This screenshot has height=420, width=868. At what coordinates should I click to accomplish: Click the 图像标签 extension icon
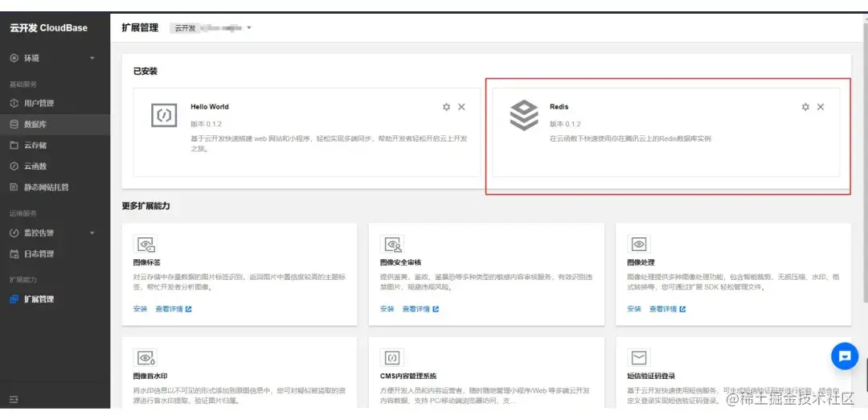pos(145,244)
